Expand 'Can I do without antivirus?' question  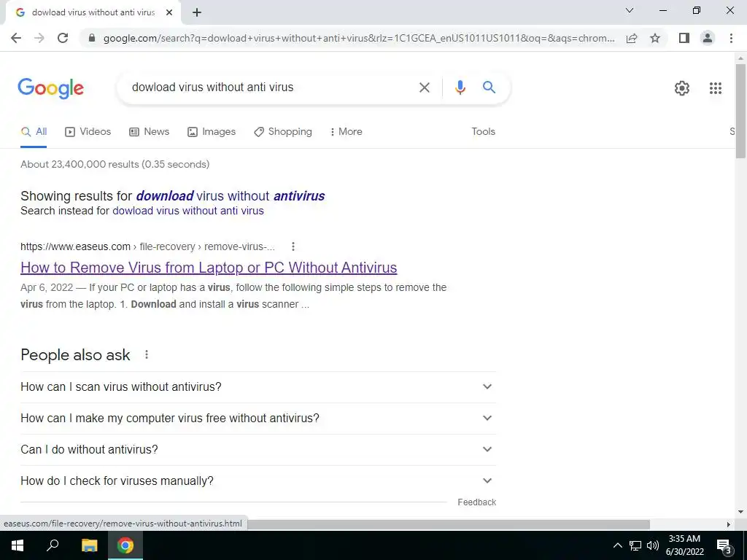pyautogui.click(x=258, y=449)
